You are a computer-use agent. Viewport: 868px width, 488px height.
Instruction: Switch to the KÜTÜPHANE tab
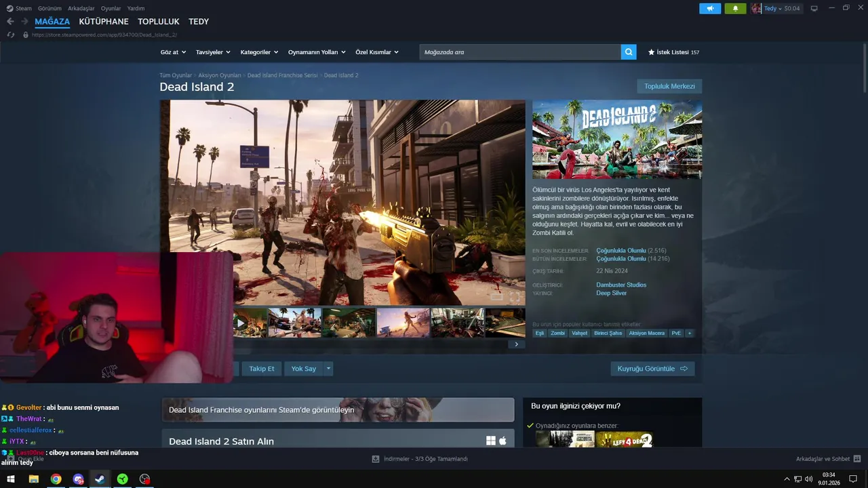coord(104,22)
